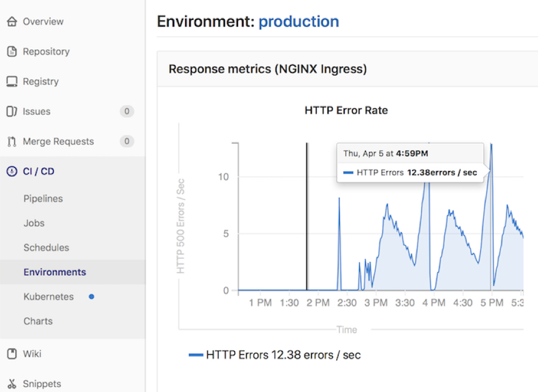This screenshot has width=538, height=392.
Task: Go to Schedules under CI / CD
Action: pyautogui.click(x=46, y=248)
